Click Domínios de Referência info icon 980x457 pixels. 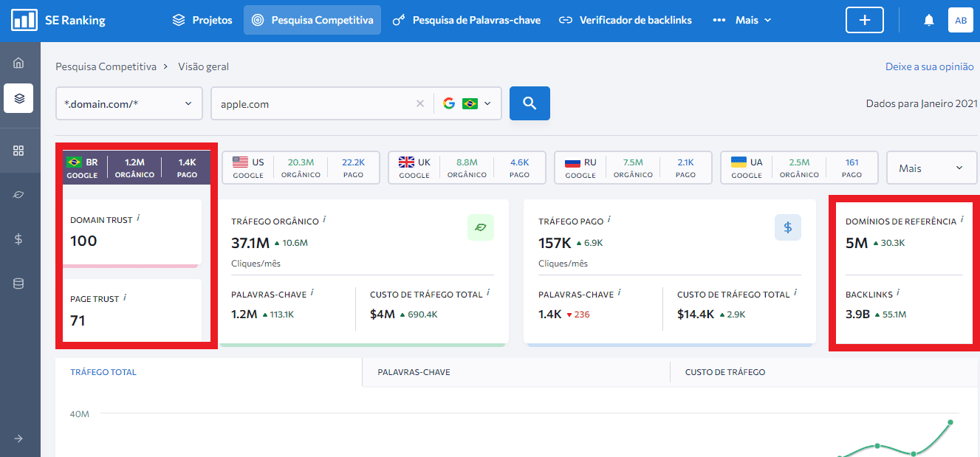pyautogui.click(x=962, y=219)
